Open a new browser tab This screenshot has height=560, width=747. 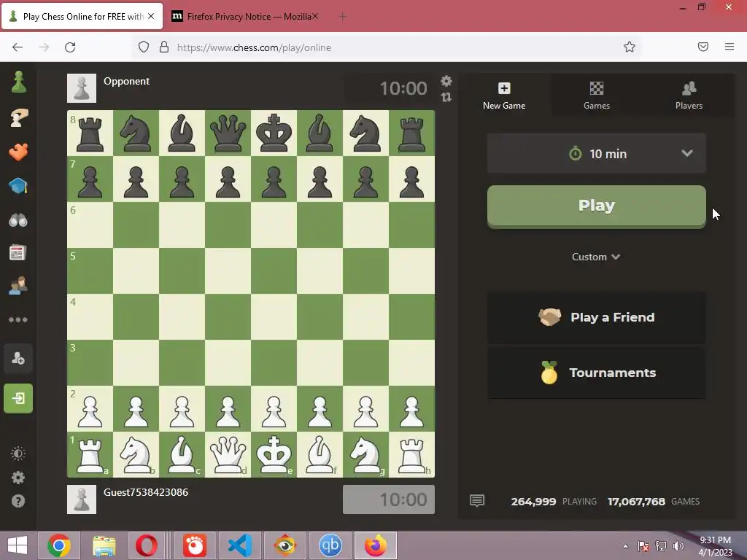tap(343, 17)
